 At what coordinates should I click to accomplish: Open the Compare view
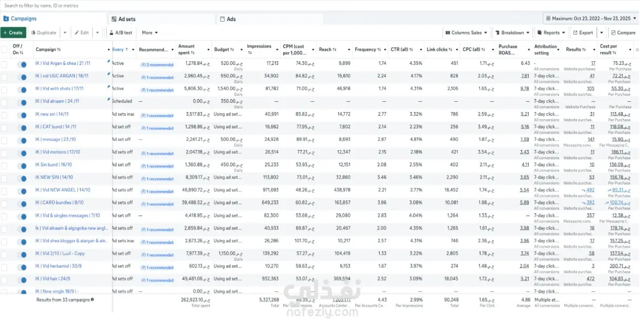[x=623, y=33]
